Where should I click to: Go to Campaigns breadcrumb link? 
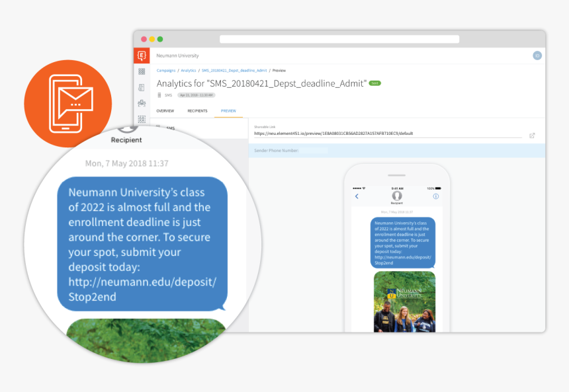pyautogui.click(x=166, y=70)
